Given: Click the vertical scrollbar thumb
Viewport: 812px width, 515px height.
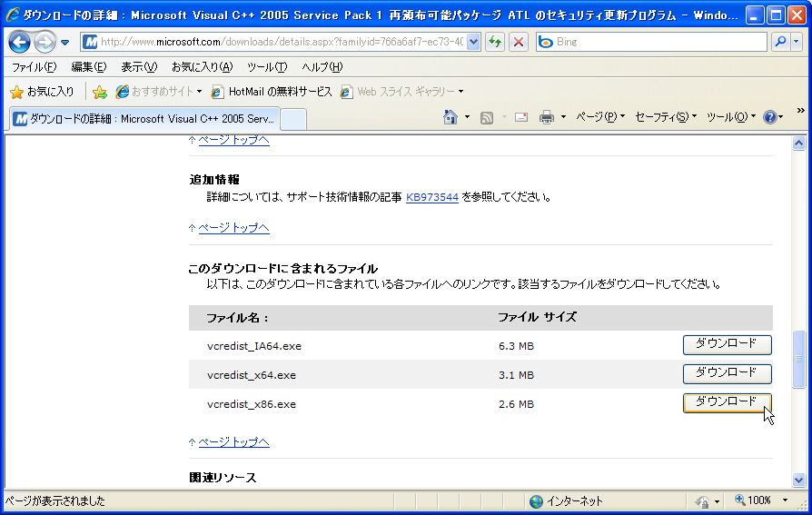Looking at the screenshot, I should 798,359.
